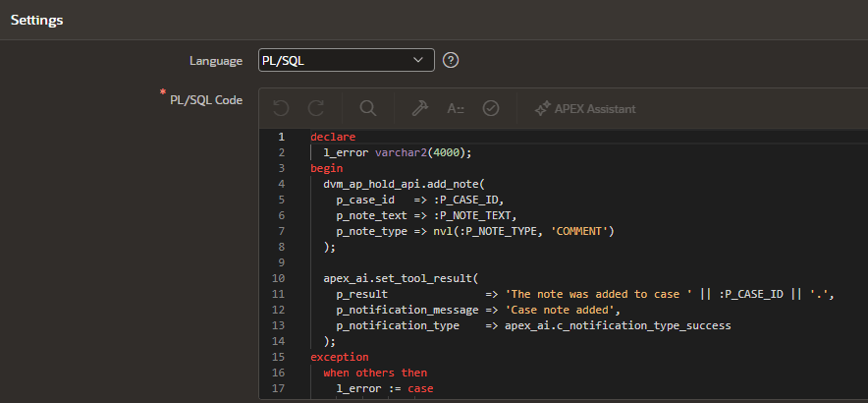Click the Language label
868x403 pixels.
coord(216,61)
